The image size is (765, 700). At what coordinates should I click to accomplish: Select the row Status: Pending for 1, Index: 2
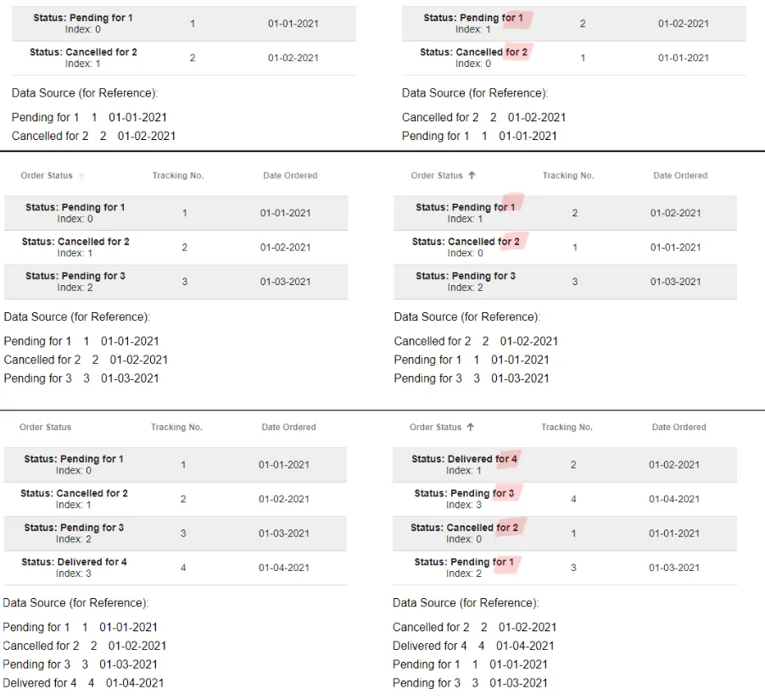565,568
